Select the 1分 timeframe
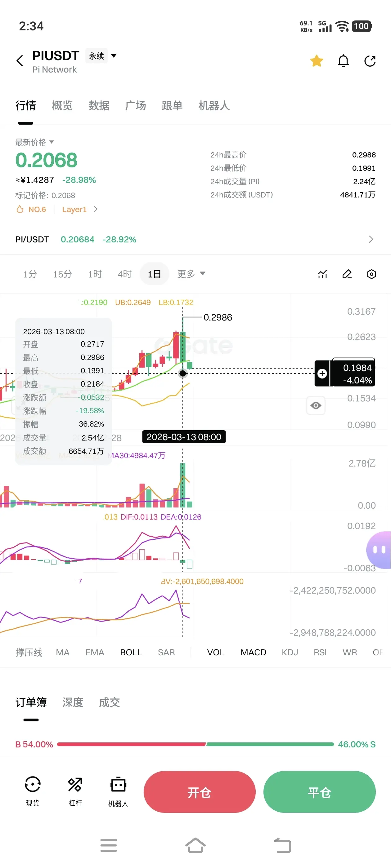This screenshot has height=868, width=391. (x=30, y=274)
